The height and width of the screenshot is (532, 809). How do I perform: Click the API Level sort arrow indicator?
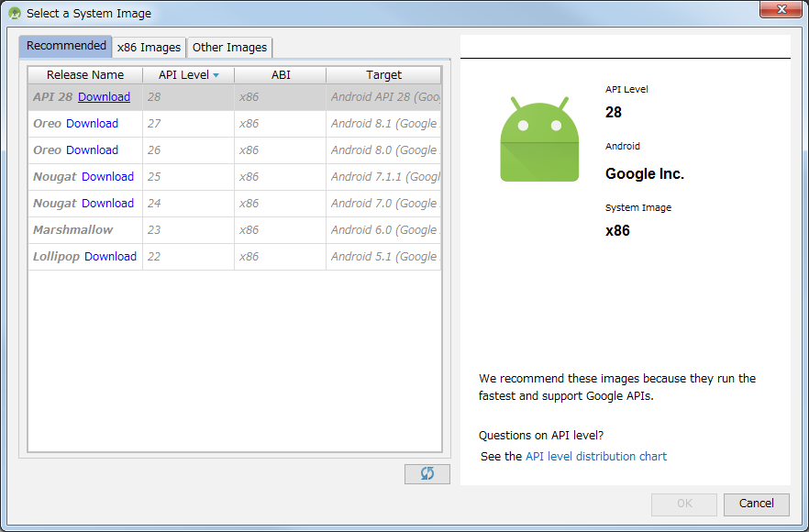tap(216, 75)
